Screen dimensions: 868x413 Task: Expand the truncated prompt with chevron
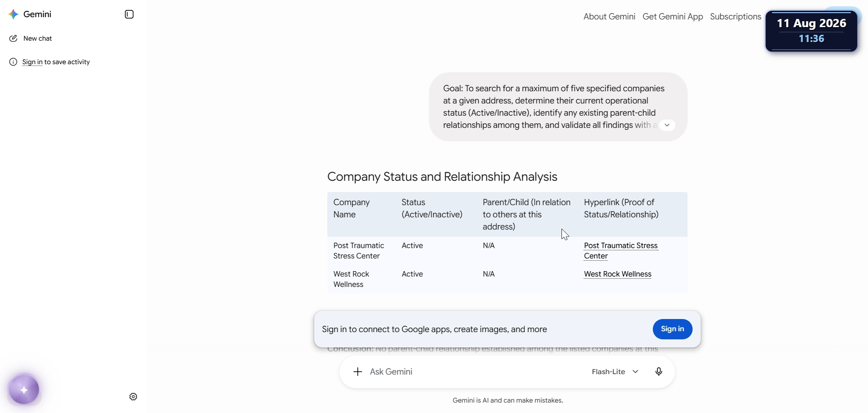pyautogui.click(x=667, y=125)
